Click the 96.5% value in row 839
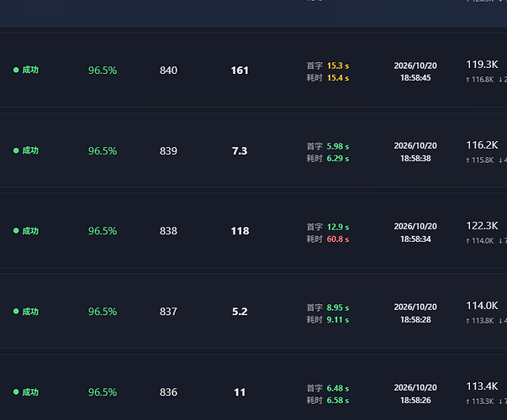 click(103, 151)
